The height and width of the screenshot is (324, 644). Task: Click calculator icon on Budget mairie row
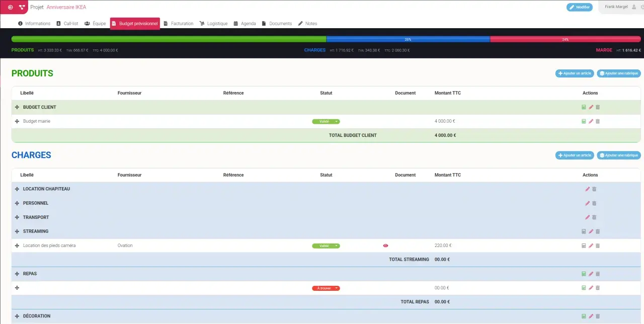[x=584, y=121]
